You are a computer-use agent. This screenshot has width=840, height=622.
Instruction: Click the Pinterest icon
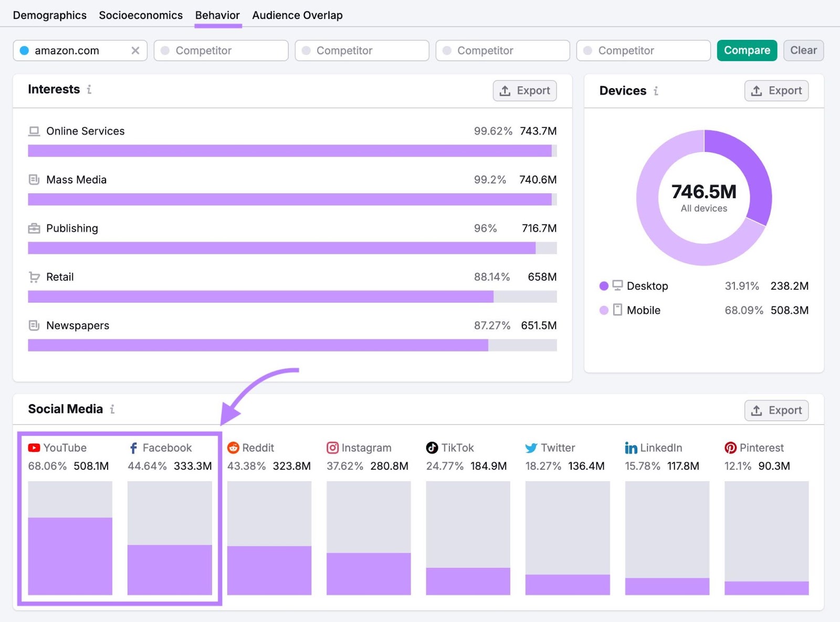pyautogui.click(x=731, y=448)
